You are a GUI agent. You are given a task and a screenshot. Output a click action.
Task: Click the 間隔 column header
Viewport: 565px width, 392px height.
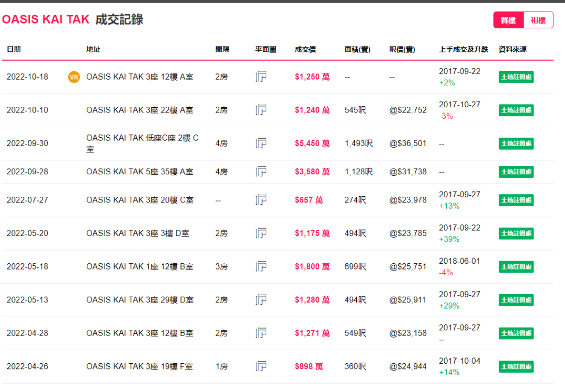click(222, 49)
